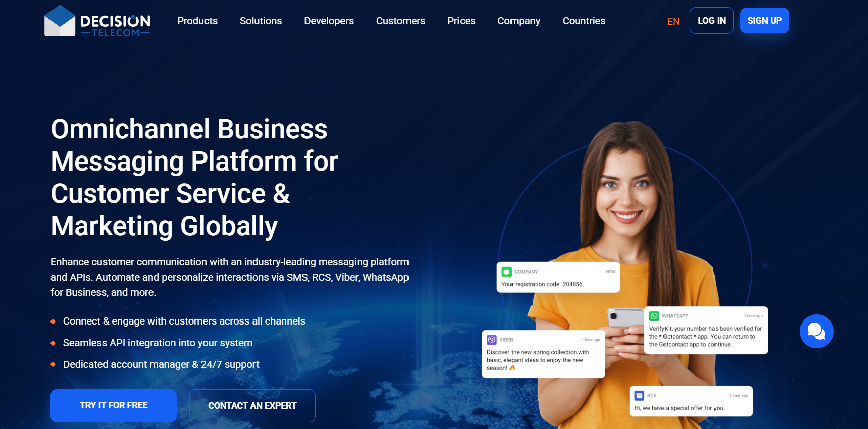Open the Developers menu
Image resolution: width=868 pixels, height=429 pixels.
click(x=329, y=21)
